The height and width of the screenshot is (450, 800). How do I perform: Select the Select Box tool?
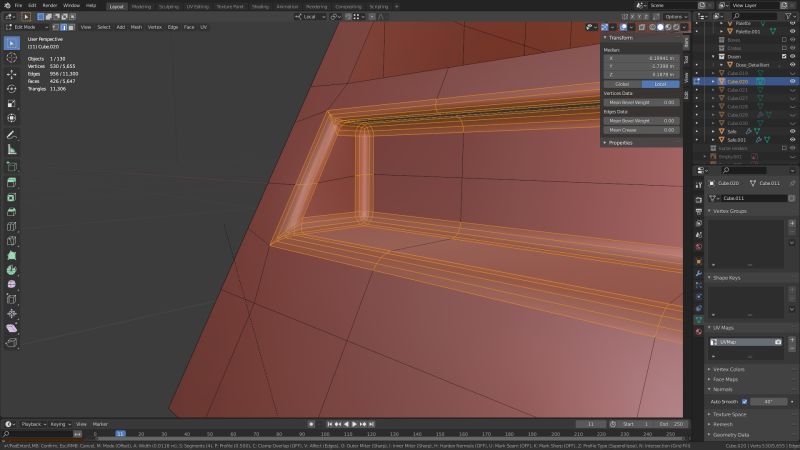click(x=11, y=43)
